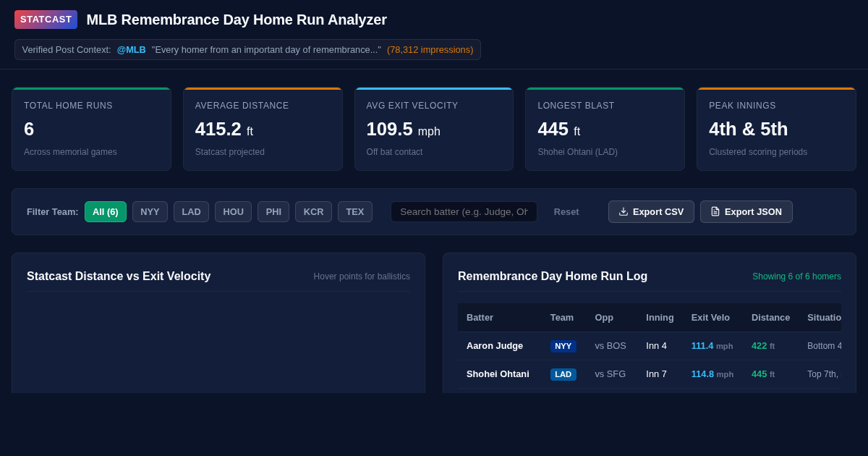Click the file icon in Export JSON
The width and height of the screenshot is (868, 456).
pos(715,211)
